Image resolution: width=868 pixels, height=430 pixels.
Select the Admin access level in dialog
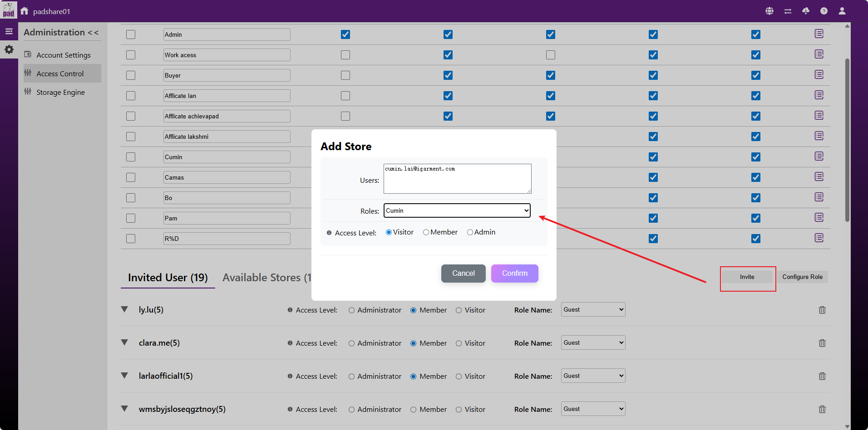coord(470,232)
